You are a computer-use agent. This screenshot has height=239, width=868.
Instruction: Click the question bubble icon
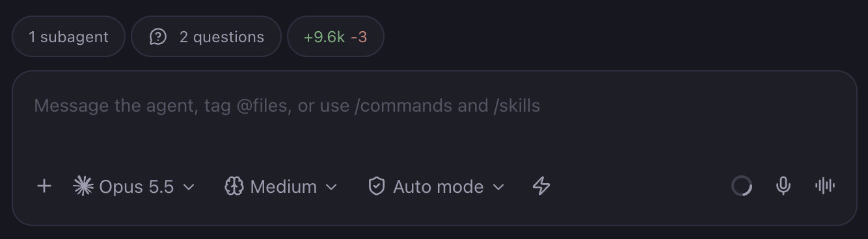pos(158,37)
